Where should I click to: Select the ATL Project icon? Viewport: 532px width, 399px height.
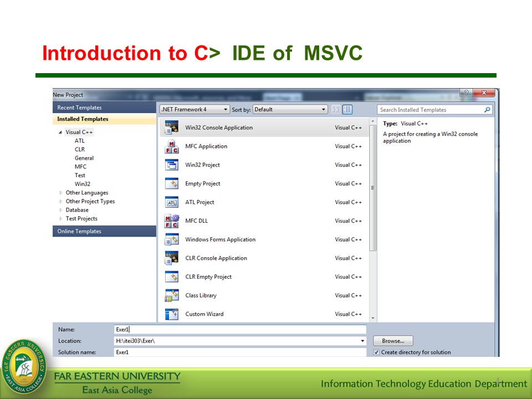[x=171, y=202]
